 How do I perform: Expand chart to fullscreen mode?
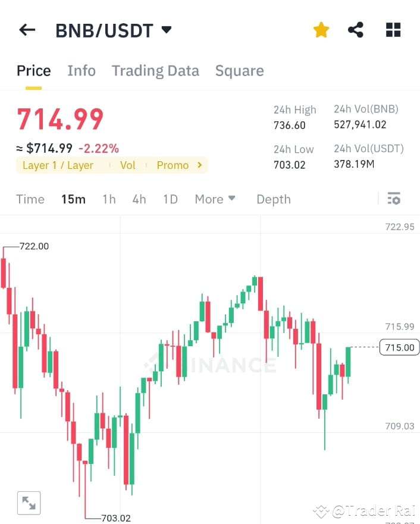tap(29, 503)
